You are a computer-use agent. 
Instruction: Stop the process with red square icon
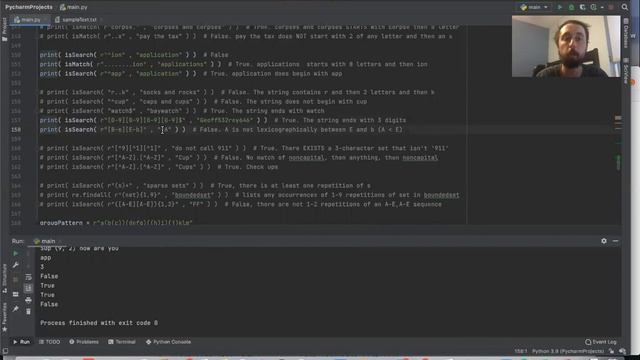click(x=611, y=7)
